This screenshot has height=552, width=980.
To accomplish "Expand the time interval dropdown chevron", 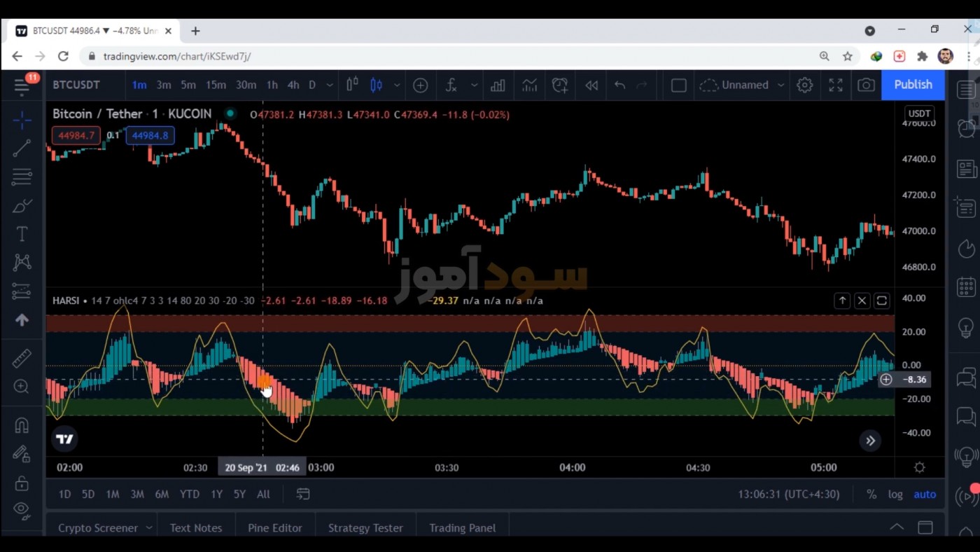I will pos(330,85).
